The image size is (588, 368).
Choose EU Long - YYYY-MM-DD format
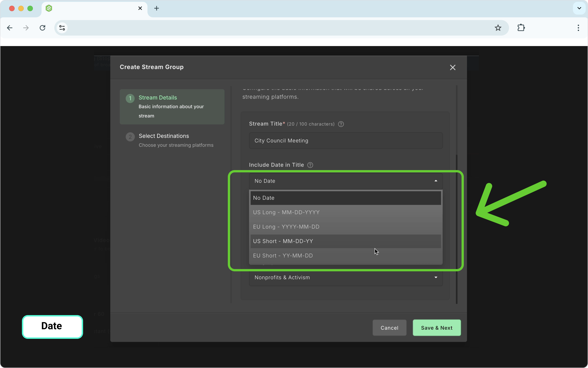[x=346, y=227]
